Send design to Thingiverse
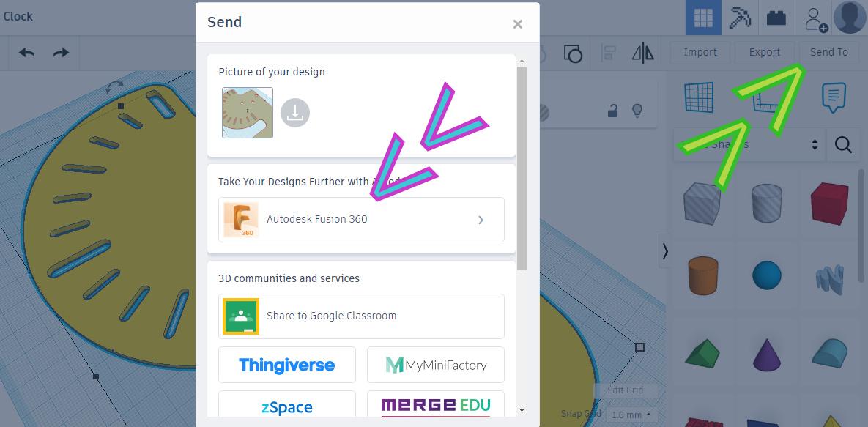 [286, 365]
